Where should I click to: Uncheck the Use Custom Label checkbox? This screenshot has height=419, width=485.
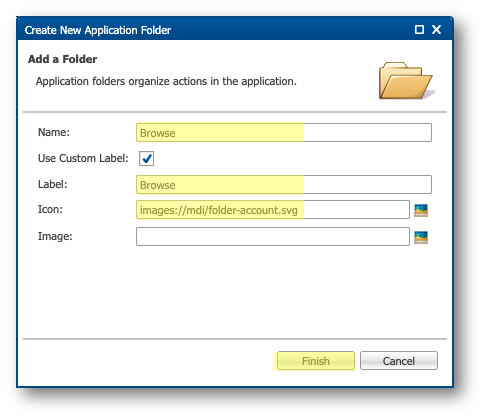146,158
